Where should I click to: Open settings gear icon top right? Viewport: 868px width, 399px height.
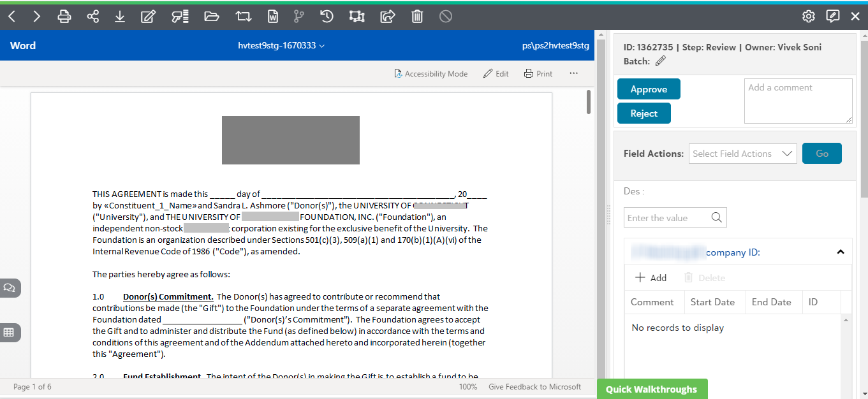pyautogui.click(x=809, y=17)
